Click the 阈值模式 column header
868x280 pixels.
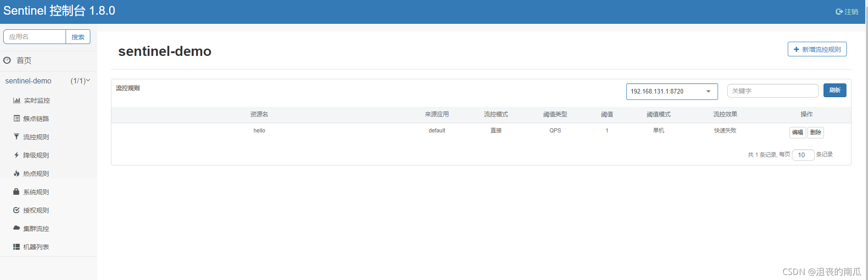[x=658, y=114]
